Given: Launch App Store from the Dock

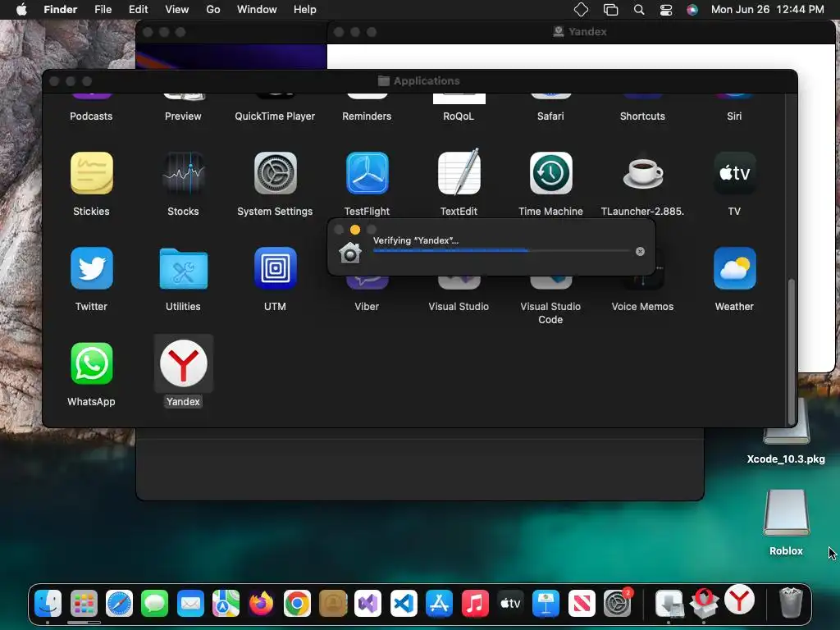Looking at the screenshot, I should click(x=440, y=604).
